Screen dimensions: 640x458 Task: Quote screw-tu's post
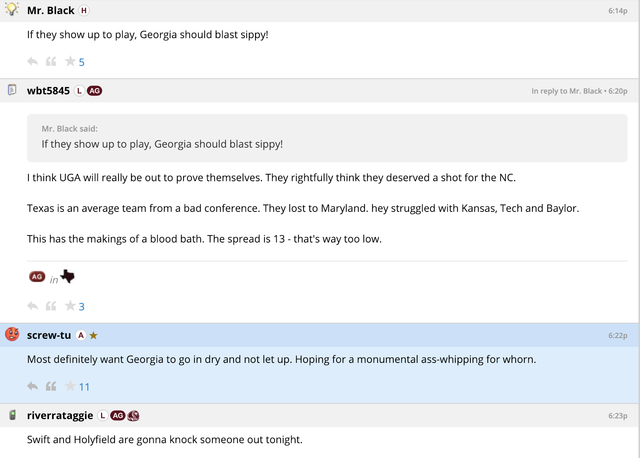pyautogui.click(x=51, y=386)
